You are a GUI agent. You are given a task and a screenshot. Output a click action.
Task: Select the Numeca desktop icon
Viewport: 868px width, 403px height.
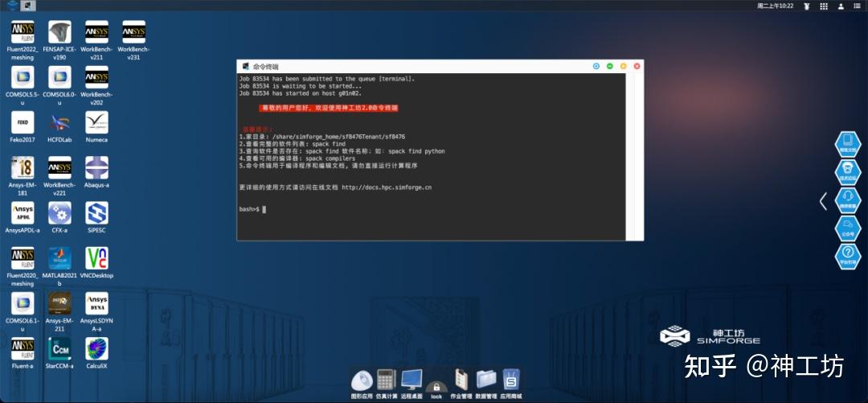97,122
